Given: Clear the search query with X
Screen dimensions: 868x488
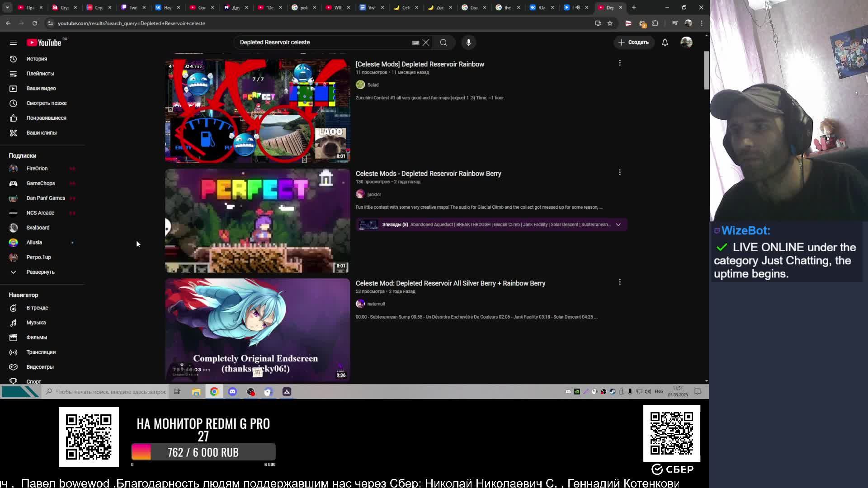Looking at the screenshot, I should point(426,42).
